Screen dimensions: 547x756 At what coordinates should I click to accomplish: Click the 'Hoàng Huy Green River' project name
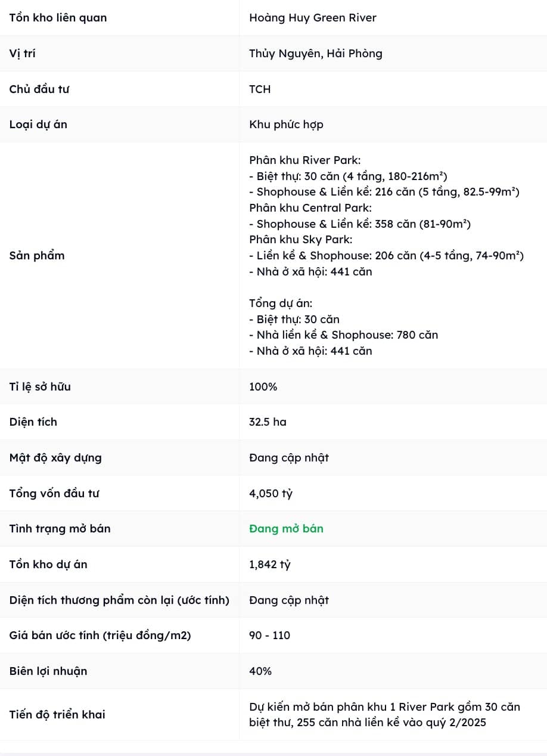pos(313,18)
